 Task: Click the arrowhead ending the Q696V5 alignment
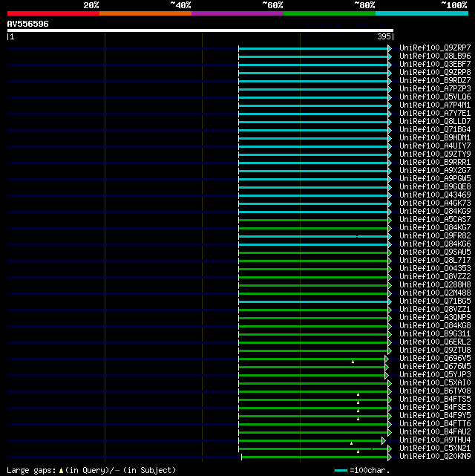[387, 359]
